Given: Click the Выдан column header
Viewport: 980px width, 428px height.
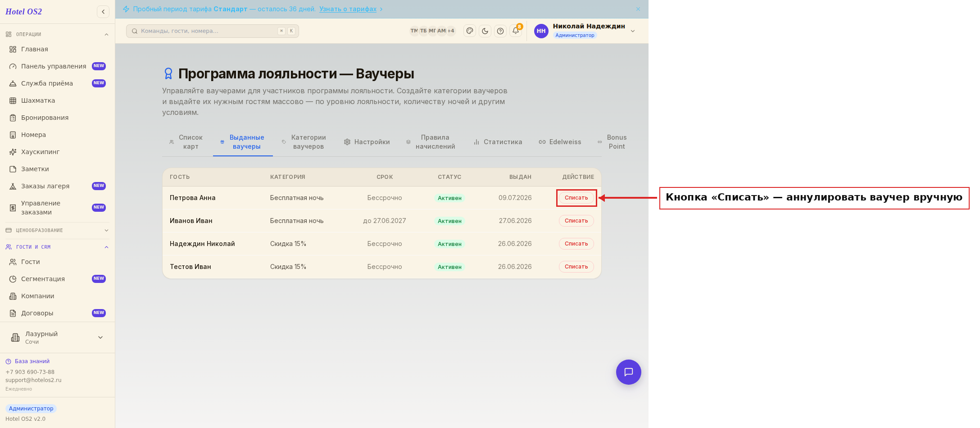Looking at the screenshot, I should pos(520,177).
